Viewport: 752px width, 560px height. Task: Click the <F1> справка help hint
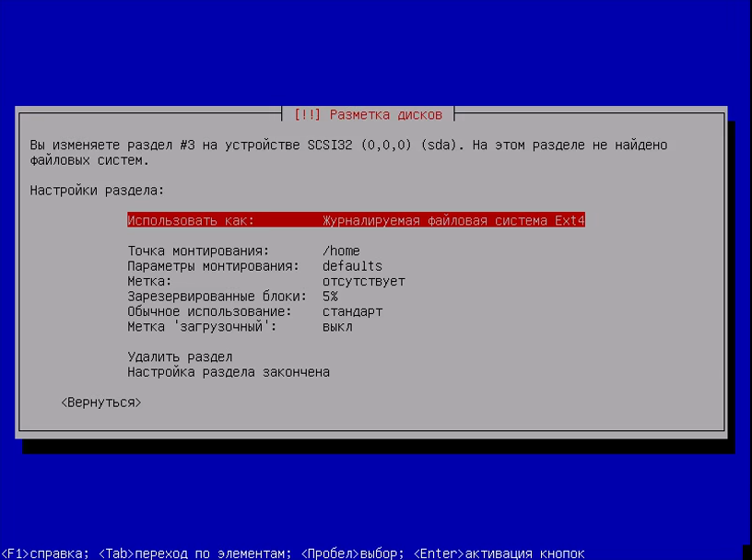(x=45, y=554)
